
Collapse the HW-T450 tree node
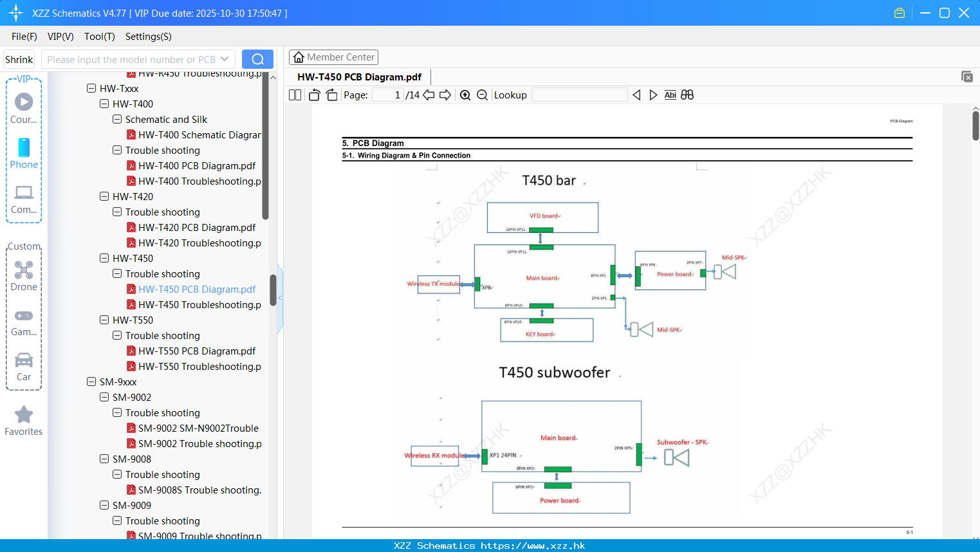pyautogui.click(x=104, y=258)
